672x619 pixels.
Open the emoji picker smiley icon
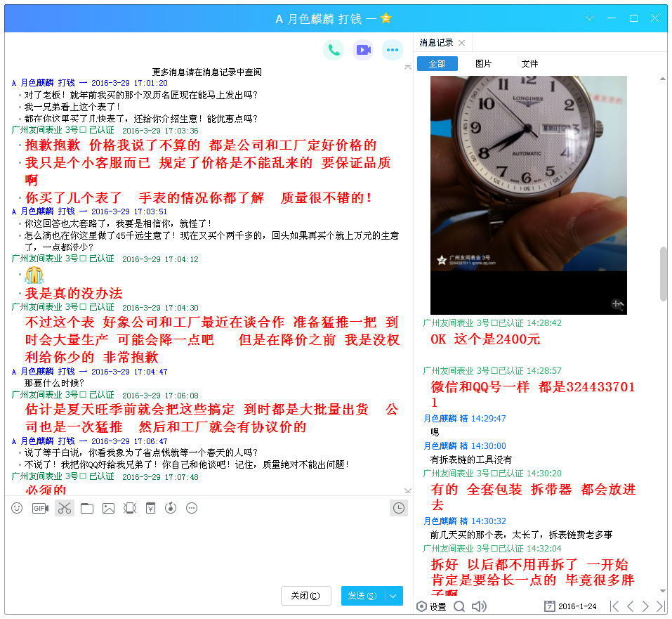click(x=17, y=508)
